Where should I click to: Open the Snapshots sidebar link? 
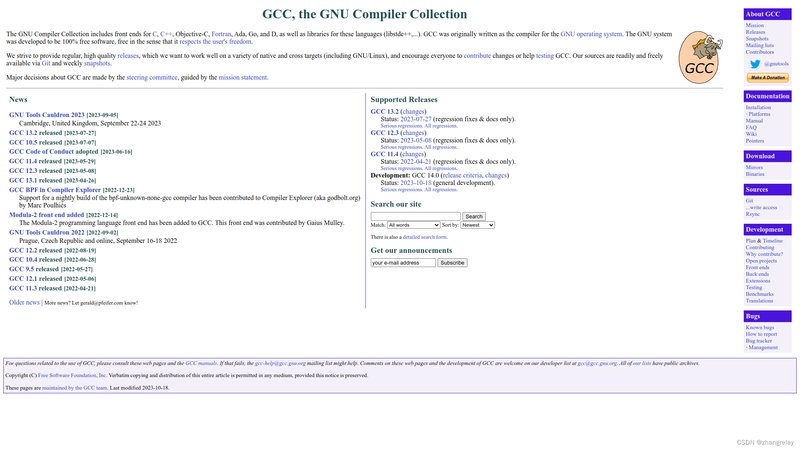(757, 39)
